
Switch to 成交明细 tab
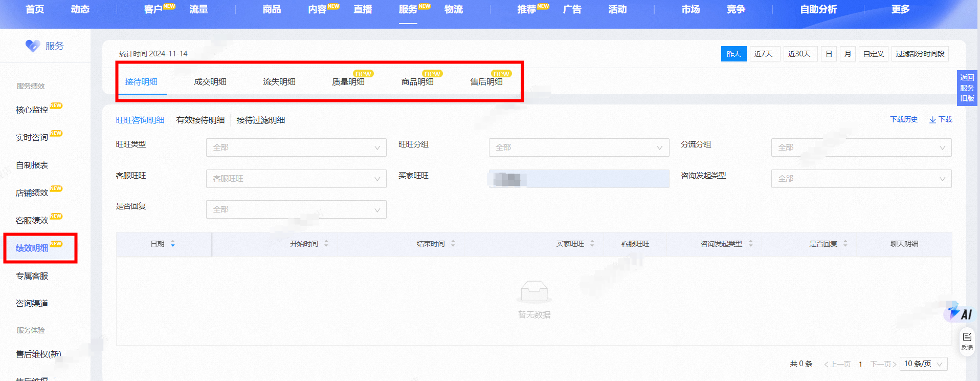point(210,82)
